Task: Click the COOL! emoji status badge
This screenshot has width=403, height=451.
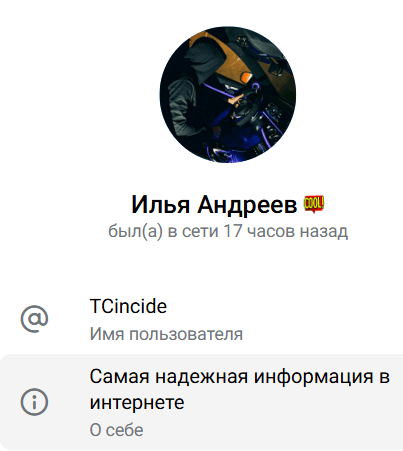Action: click(x=314, y=204)
